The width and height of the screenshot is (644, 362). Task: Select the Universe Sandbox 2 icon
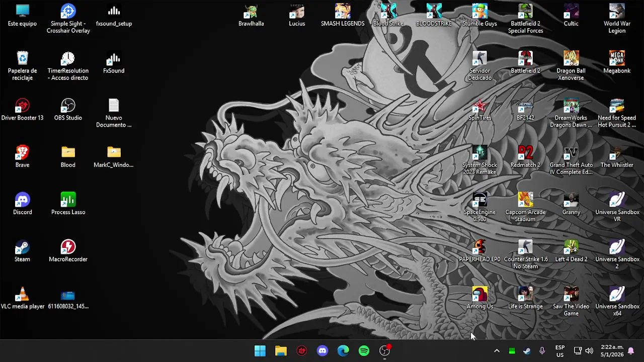617,254
